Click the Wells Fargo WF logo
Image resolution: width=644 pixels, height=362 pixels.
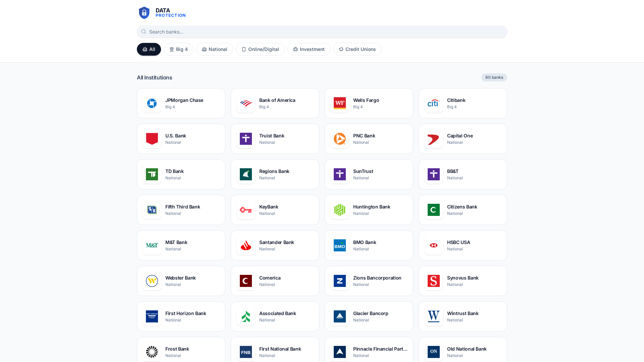[x=340, y=103]
